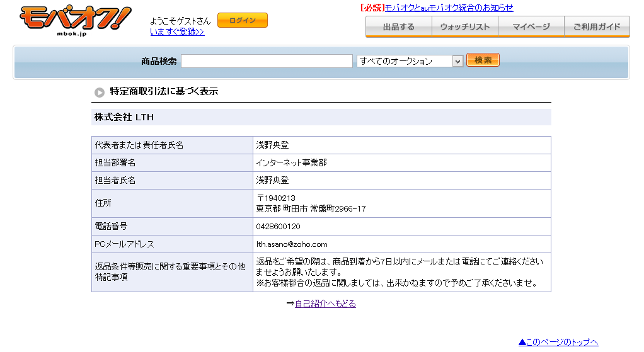Open the いますぐ登録 registration link
The width and height of the screenshot is (644, 352).
177,31
